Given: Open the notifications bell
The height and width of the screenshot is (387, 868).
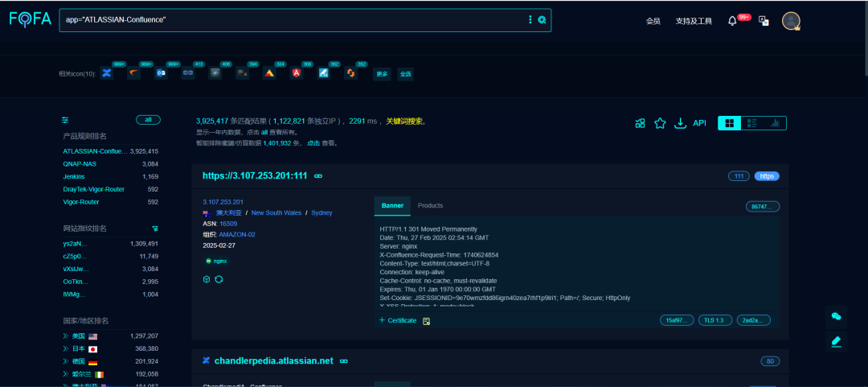Looking at the screenshot, I should (x=732, y=21).
